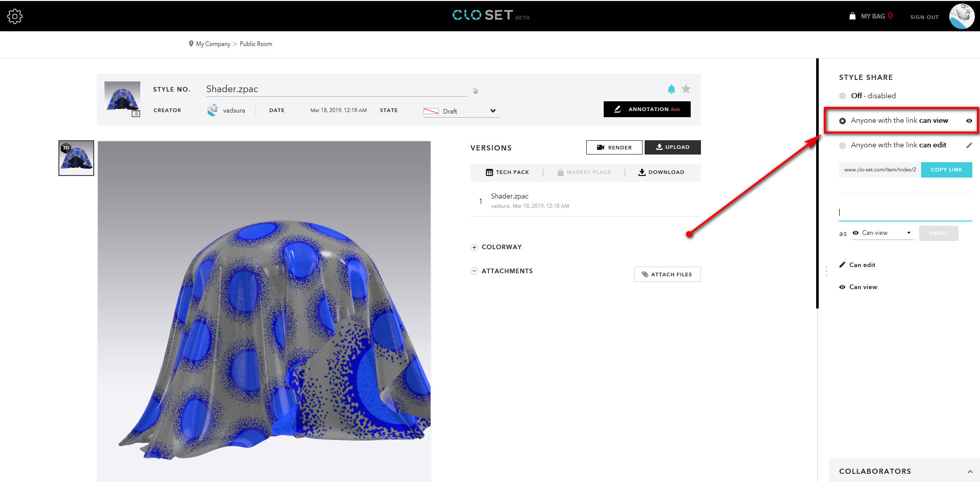The height and width of the screenshot is (482, 980).
Task: Click the Style No. name field
Action: pyautogui.click(x=336, y=89)
